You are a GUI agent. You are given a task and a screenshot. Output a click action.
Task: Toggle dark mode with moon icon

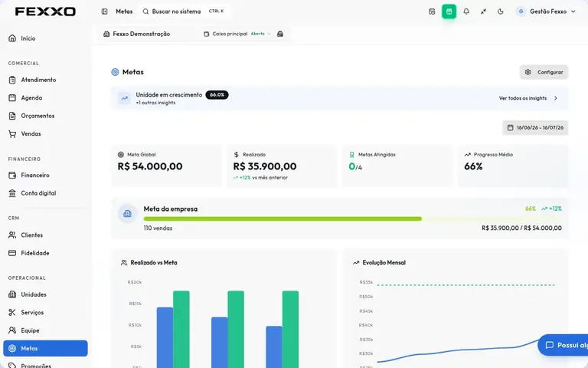(501, 11)
